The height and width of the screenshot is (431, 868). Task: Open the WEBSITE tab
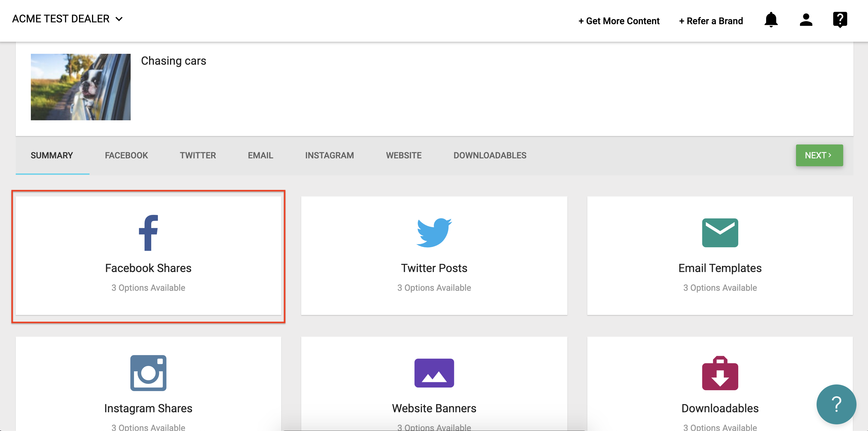(x=404, y=155)
